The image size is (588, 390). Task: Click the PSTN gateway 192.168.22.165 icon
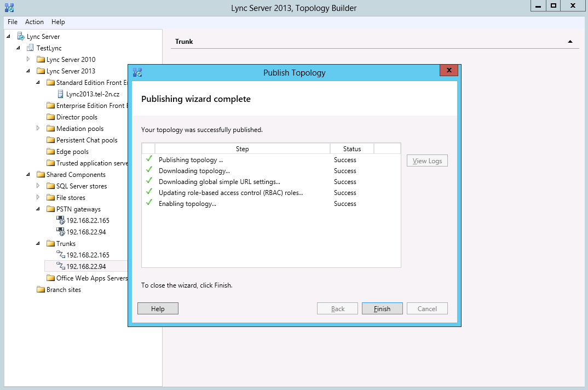[x=60, y=220]
